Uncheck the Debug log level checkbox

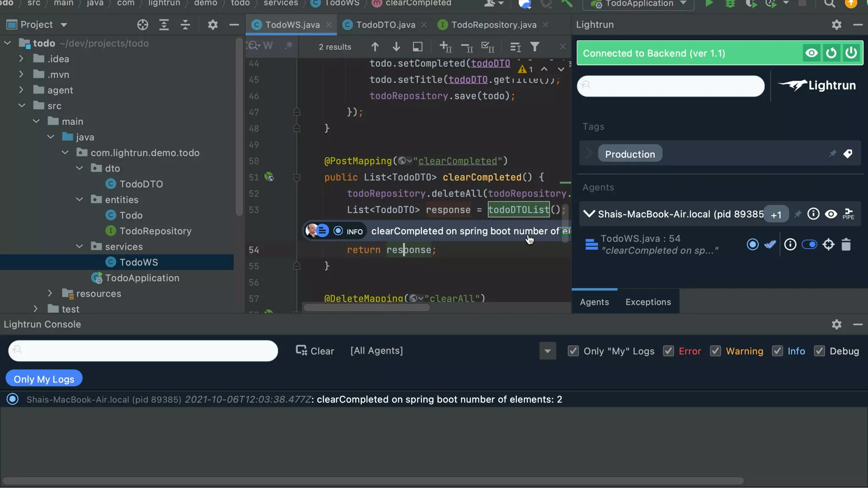(x=819, y=351)
